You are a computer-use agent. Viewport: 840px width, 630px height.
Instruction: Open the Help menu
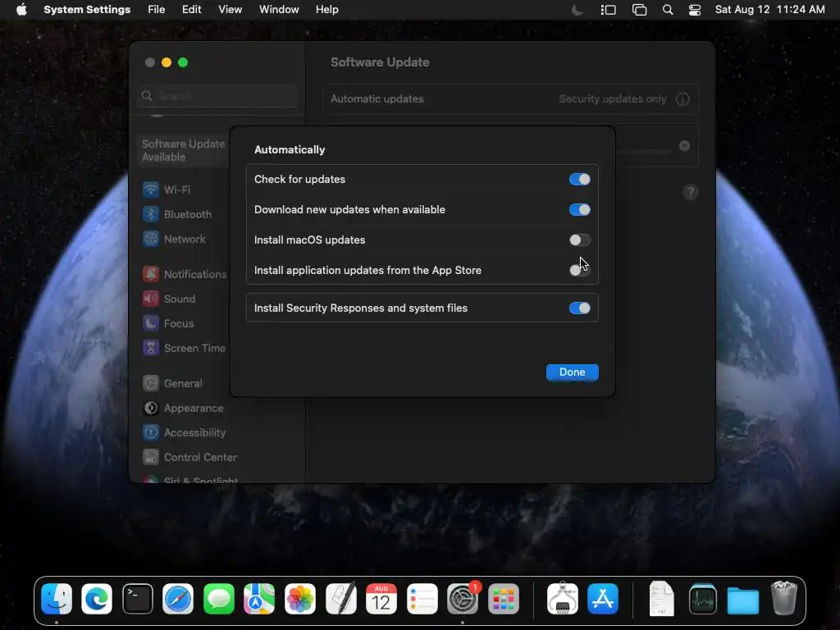tap(326, 10)
